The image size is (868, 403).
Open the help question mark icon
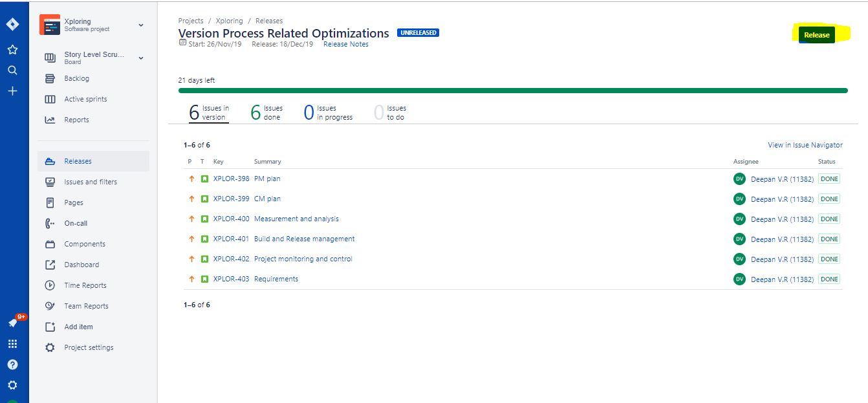[x=12, y=365]
